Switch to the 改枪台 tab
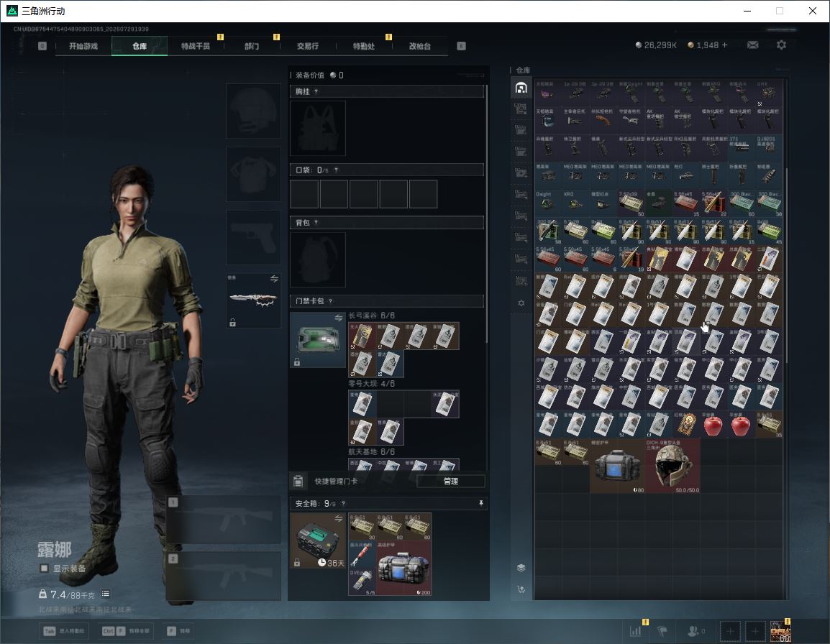Screen dimensions: 830x644 [420, 46]
